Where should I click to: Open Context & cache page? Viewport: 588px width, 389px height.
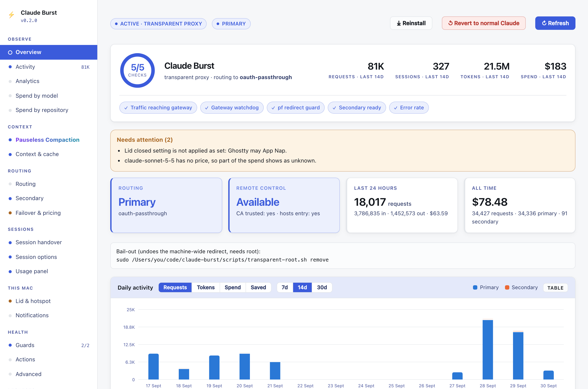[49, 154]
